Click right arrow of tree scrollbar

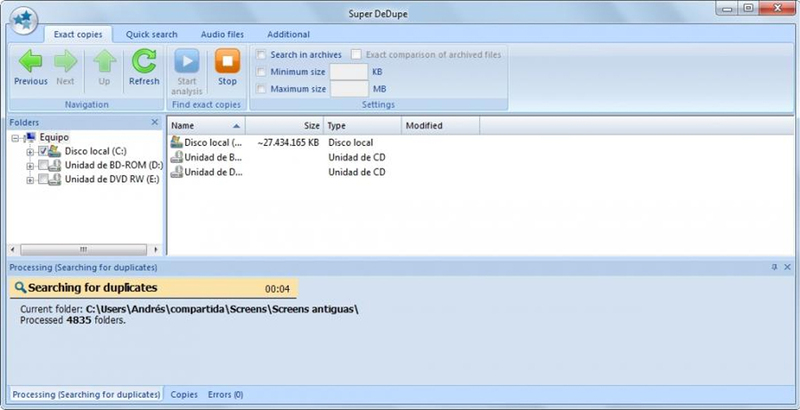(x=156, y=250)
